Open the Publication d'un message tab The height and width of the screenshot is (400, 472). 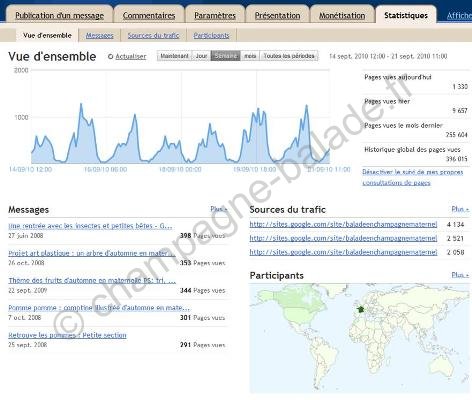click(x=59, y=15)
